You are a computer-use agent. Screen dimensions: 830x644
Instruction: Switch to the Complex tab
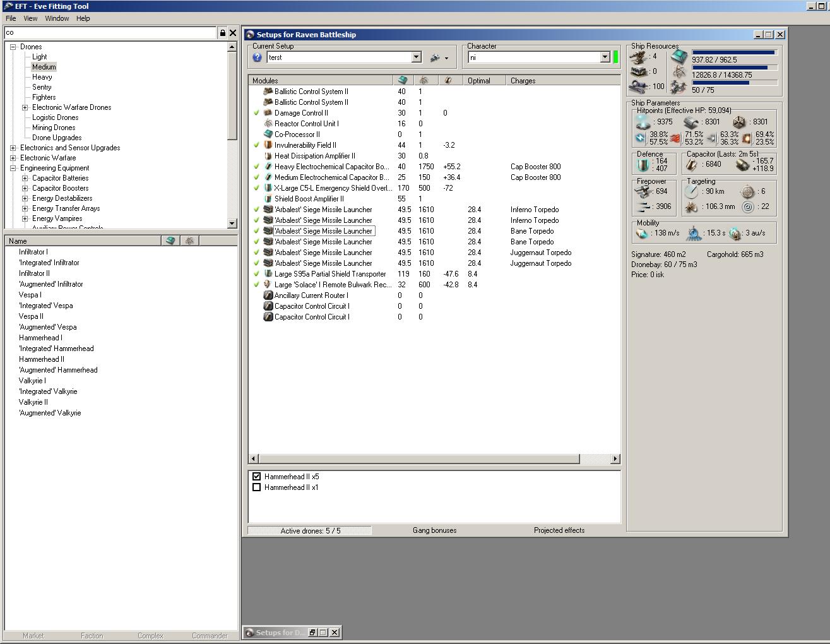point(150,636)
